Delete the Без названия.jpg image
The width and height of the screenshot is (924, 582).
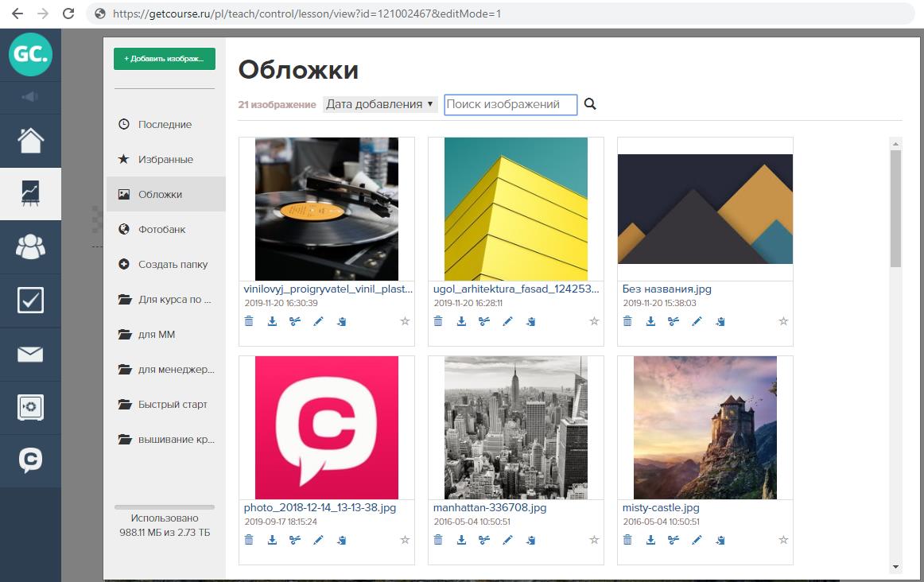click(627, 321)
